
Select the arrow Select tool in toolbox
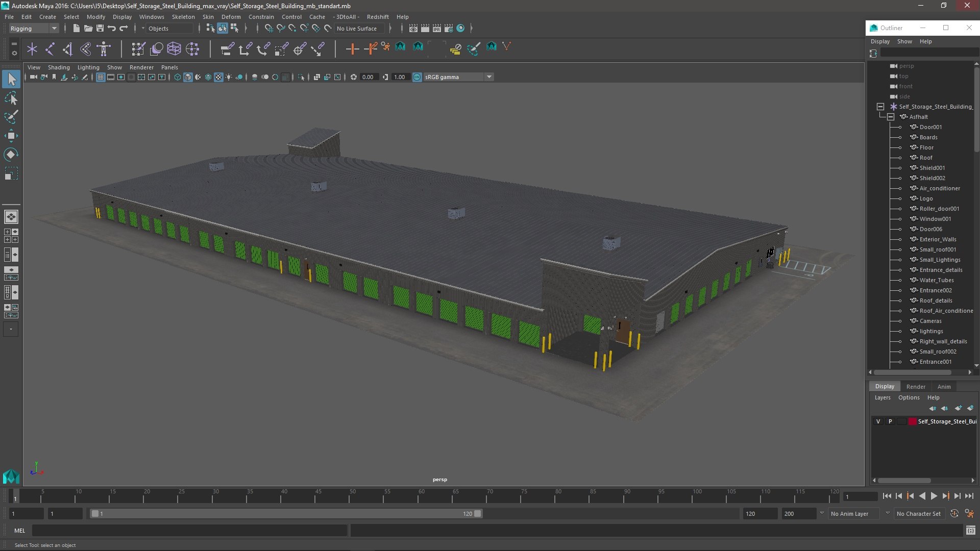[11, 79]
